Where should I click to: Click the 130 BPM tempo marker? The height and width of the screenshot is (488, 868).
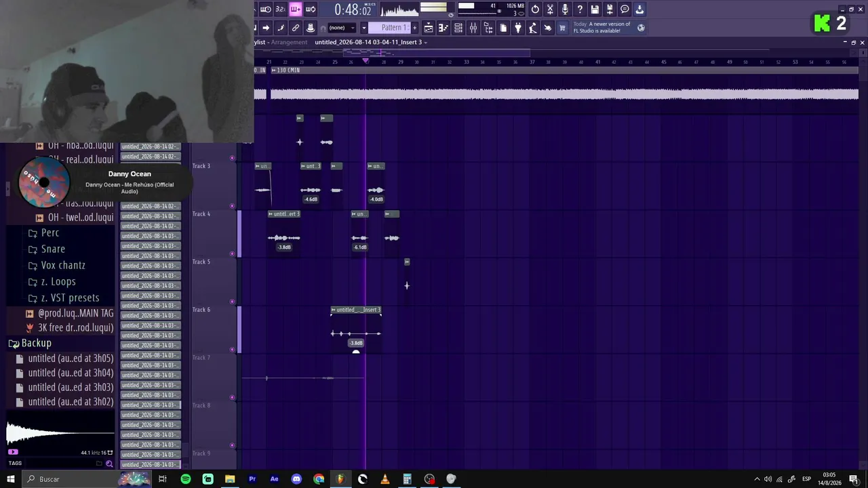(285, 70)
